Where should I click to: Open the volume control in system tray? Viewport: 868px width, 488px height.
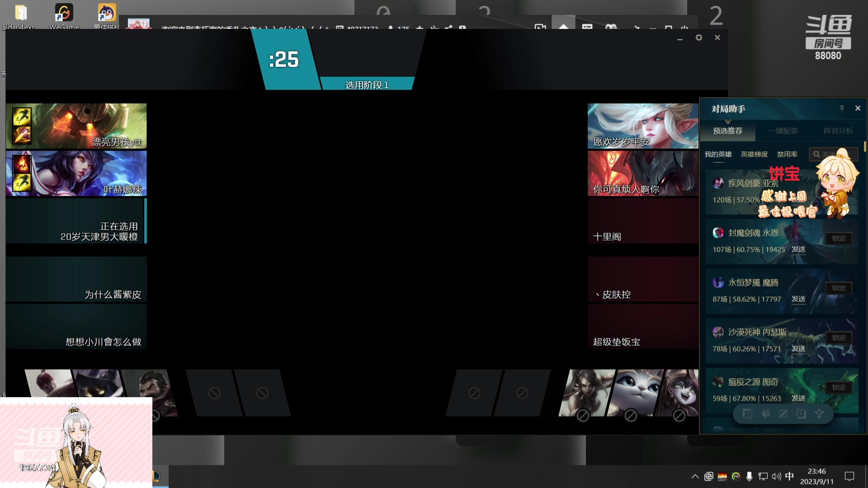coord(776,476)
